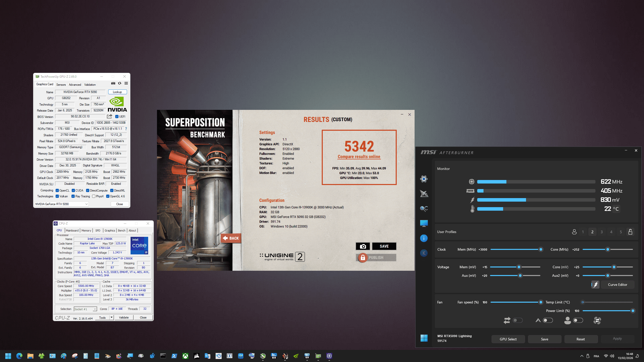Expand the CPU-Z Tools dropdown arrow

(x=111, y=318)
